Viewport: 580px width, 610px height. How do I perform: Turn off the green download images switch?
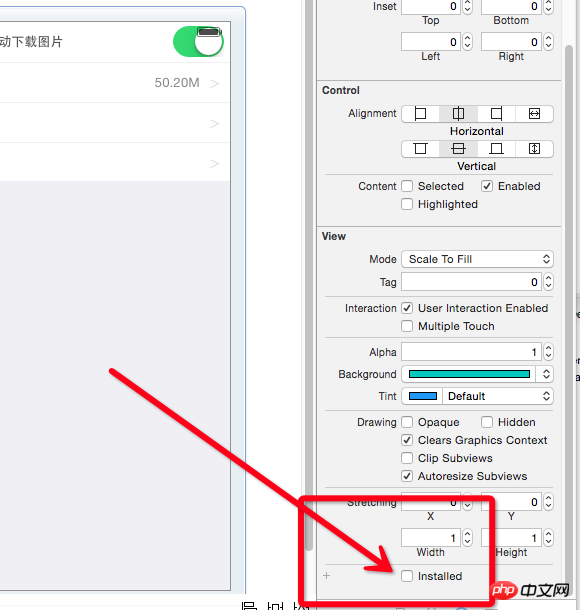pos(198,42)
